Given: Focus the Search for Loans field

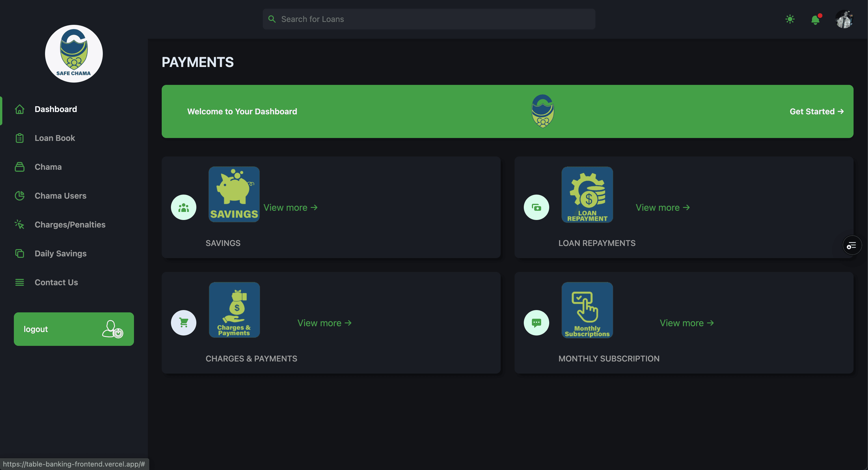Looking at the screenshot, I should pos(429,19).
